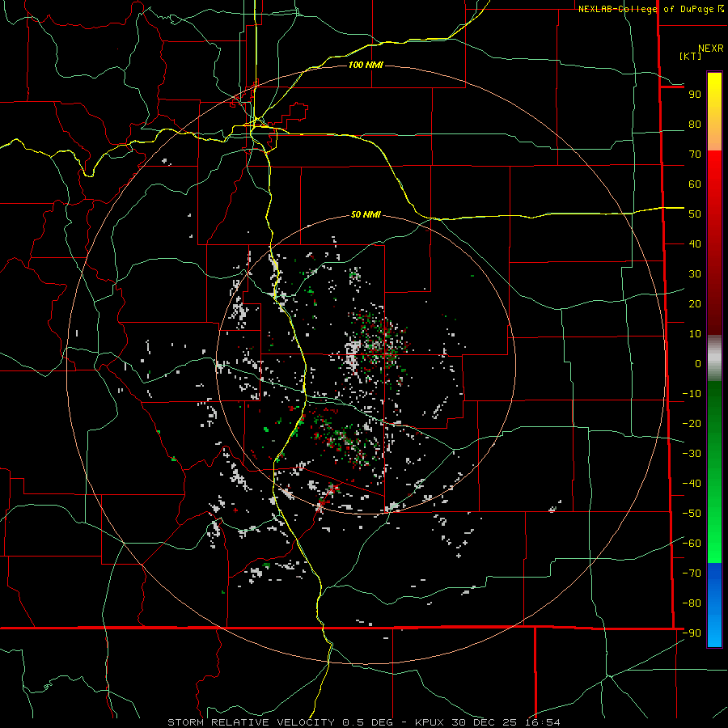
Task: Click the 50 NMI range ring label
Action: click(x=366, y=214)
